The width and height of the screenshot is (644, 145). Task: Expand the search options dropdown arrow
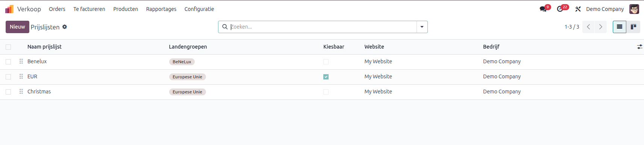pos(422,27)
